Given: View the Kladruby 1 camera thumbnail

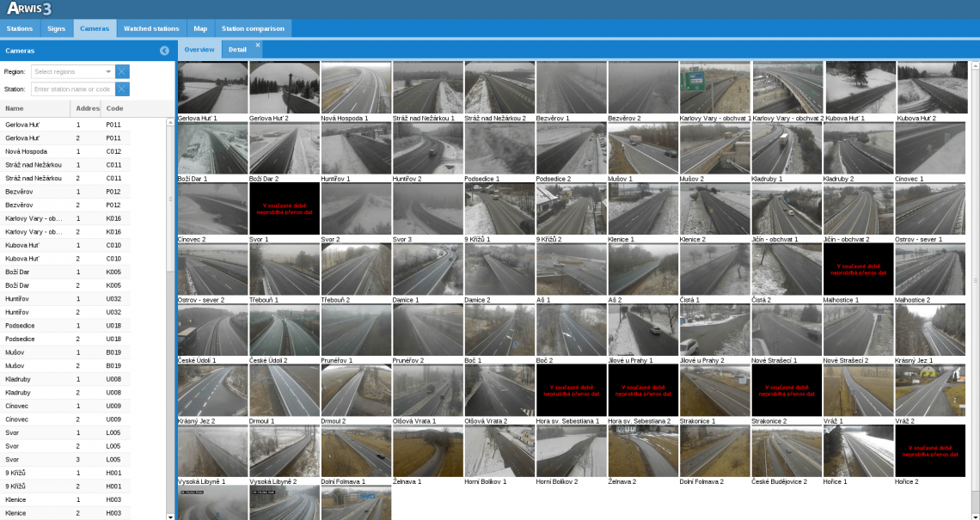Looking at the screenshot, I should [787, 148].
